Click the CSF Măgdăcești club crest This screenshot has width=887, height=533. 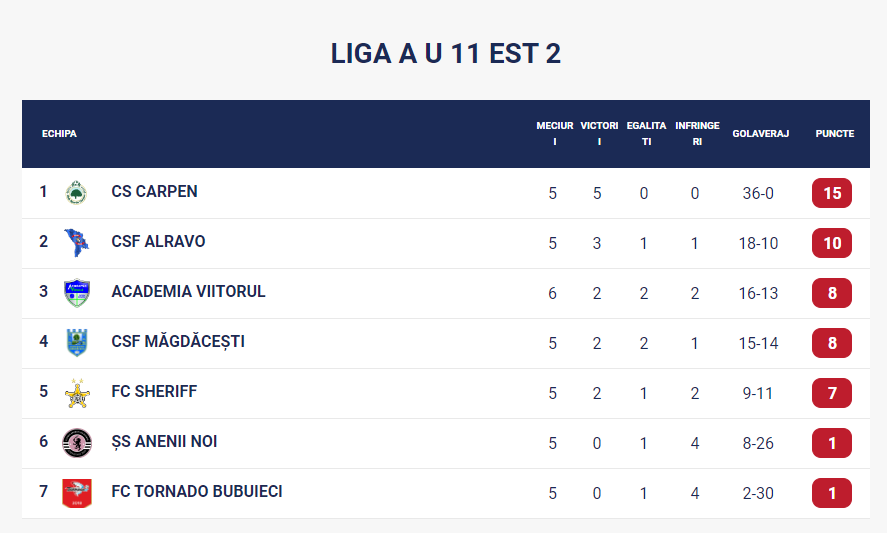[76, 343]
